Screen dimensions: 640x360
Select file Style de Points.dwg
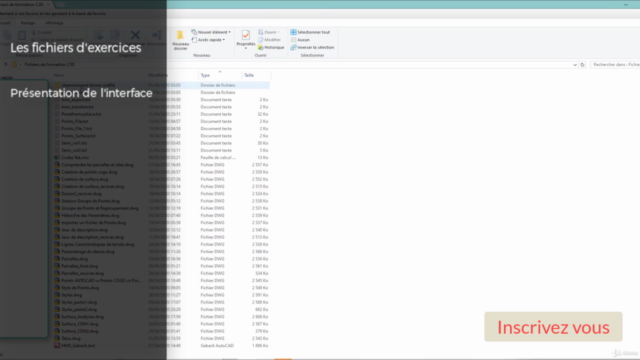click(80, 288)
